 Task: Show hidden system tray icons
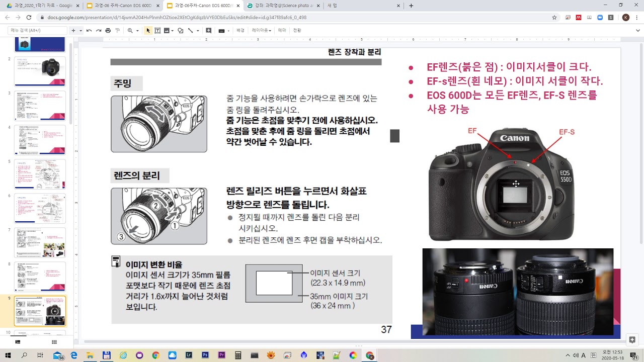click(x=568, y=355)
